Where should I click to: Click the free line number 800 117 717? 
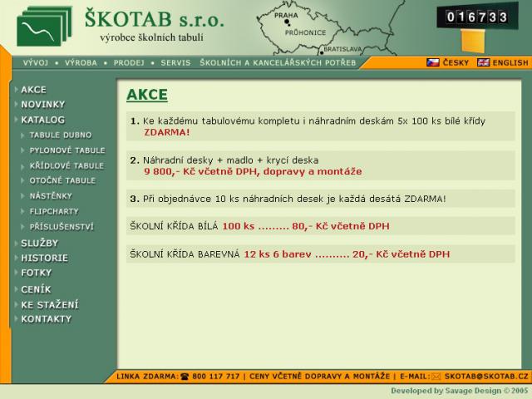click(x=216, y=377)
